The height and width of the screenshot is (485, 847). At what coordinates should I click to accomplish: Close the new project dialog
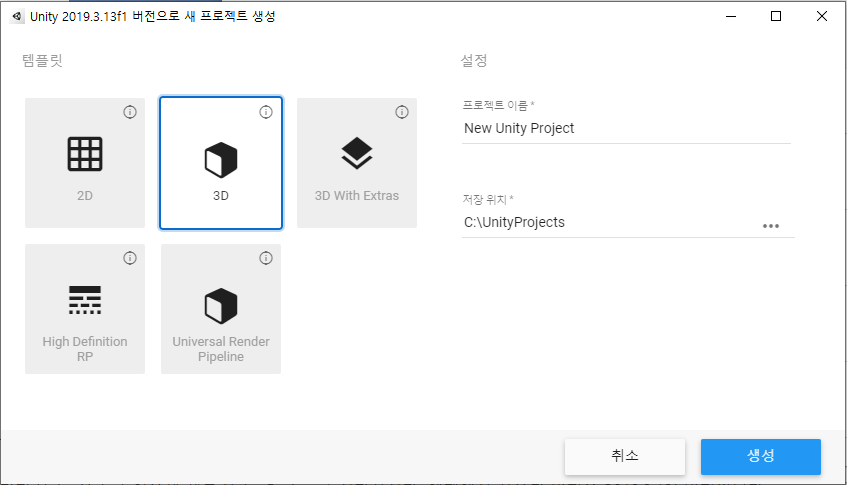point(822,16)
